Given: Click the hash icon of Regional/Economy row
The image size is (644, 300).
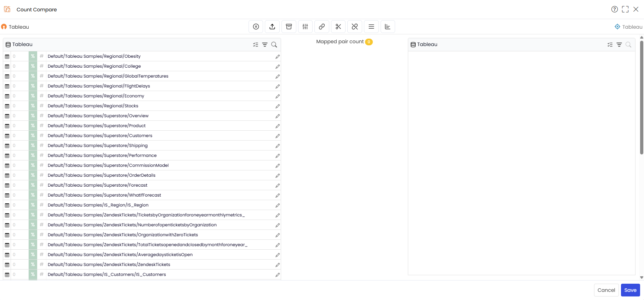Looking at the screenshot, I should pyautogui.click(x=41, y=96).
